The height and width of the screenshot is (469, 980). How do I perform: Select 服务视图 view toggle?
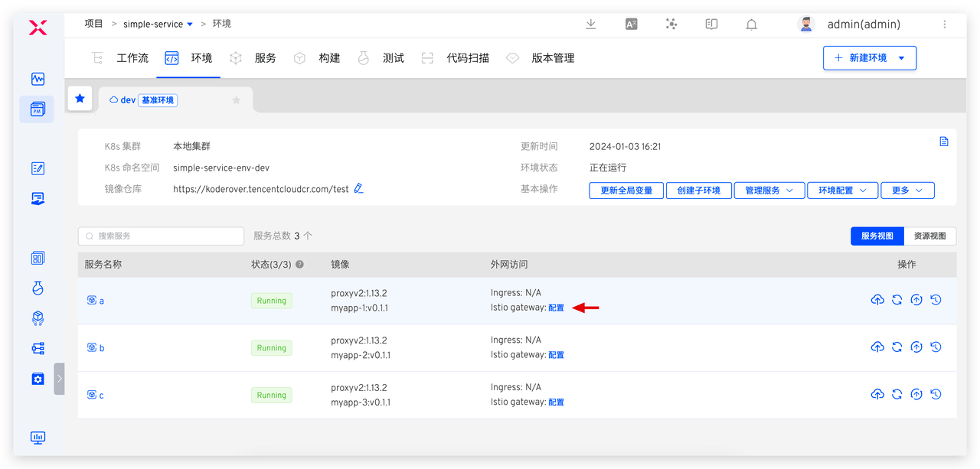click(877, 236)
